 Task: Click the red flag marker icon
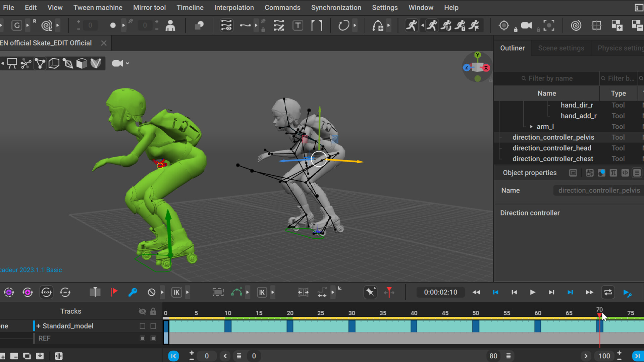point(114,292)
